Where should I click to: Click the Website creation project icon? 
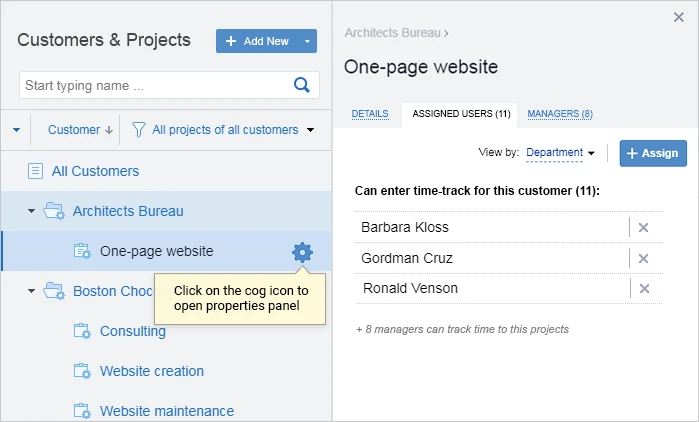pos(82,371)
